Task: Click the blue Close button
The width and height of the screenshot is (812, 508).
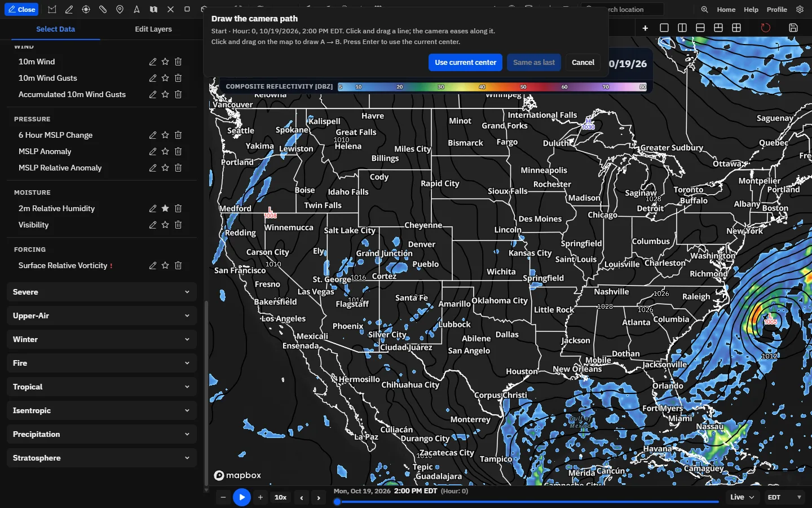Action: [x=21, y=10]
